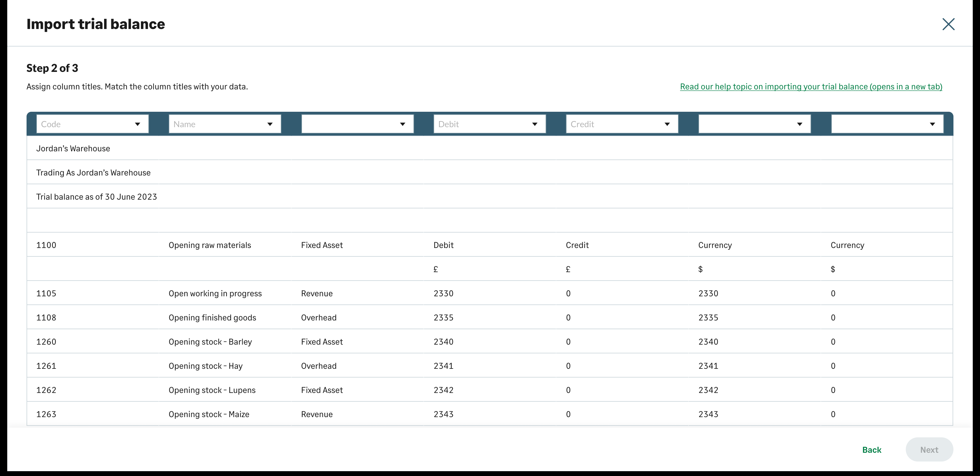Open the trial balance import help link
The width and height of the screenshot is (980, 476).
811,86
